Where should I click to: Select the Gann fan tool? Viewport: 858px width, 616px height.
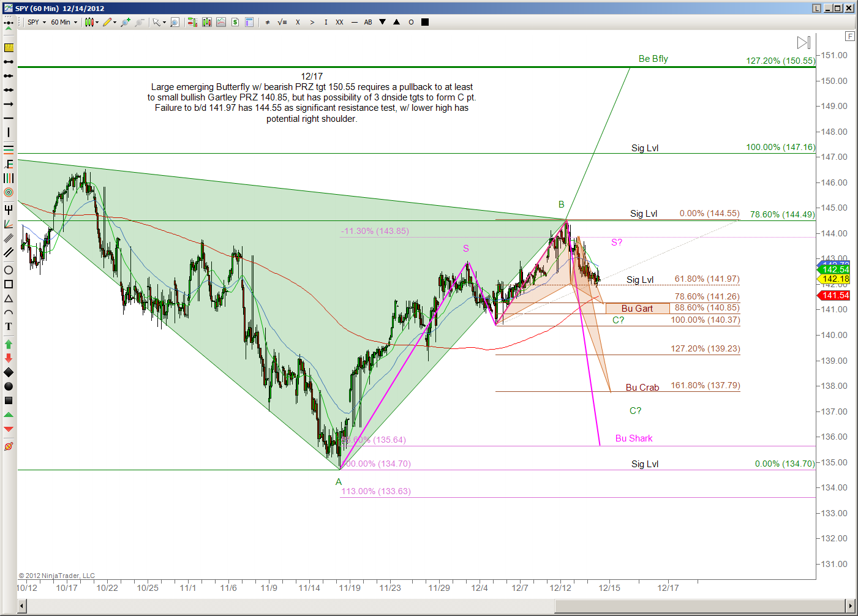[x=9, y=225]
